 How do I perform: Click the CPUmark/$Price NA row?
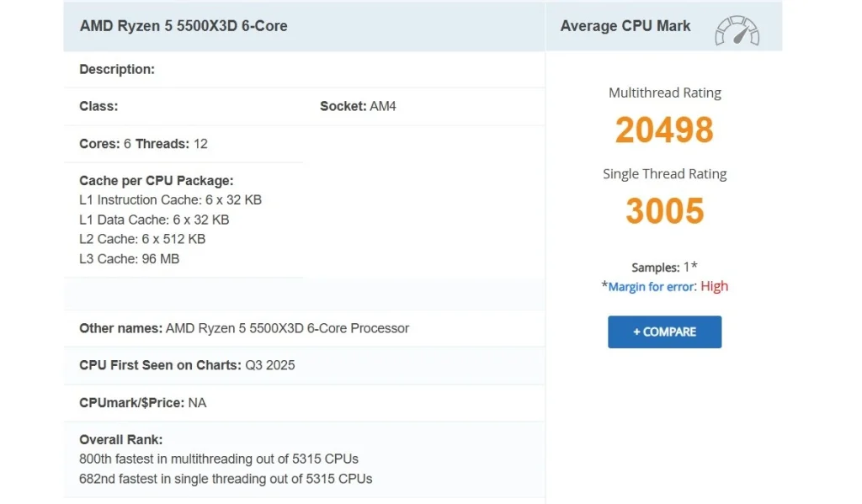(142, 403)
